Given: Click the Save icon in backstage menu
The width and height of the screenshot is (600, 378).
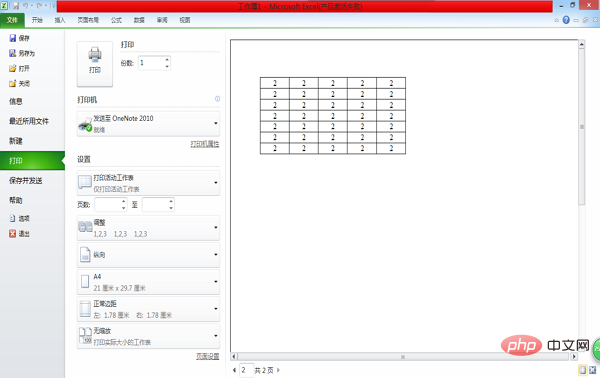Looking at the screenshot, I should tap(13, 38).
